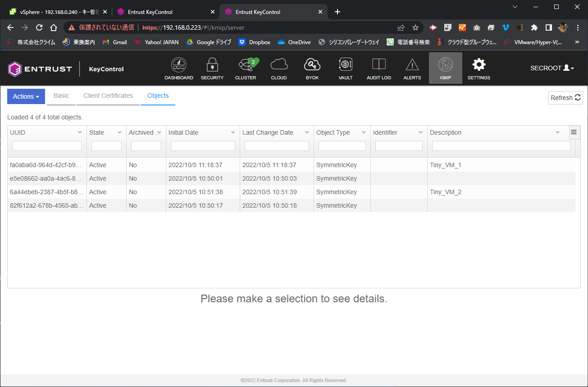Image resolution: width=588 pixels, height=387 pixels.
Task: Open the grid column menu icon
Action: point(574,132)
